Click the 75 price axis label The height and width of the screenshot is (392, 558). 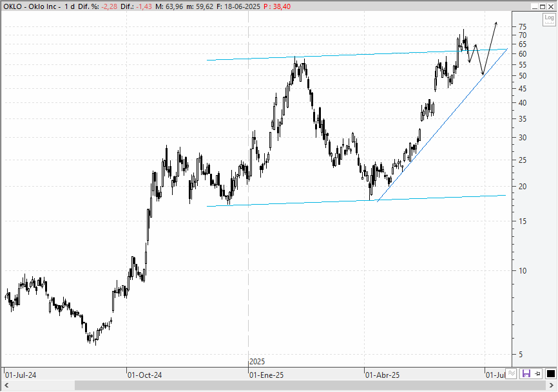click(523, 26)
